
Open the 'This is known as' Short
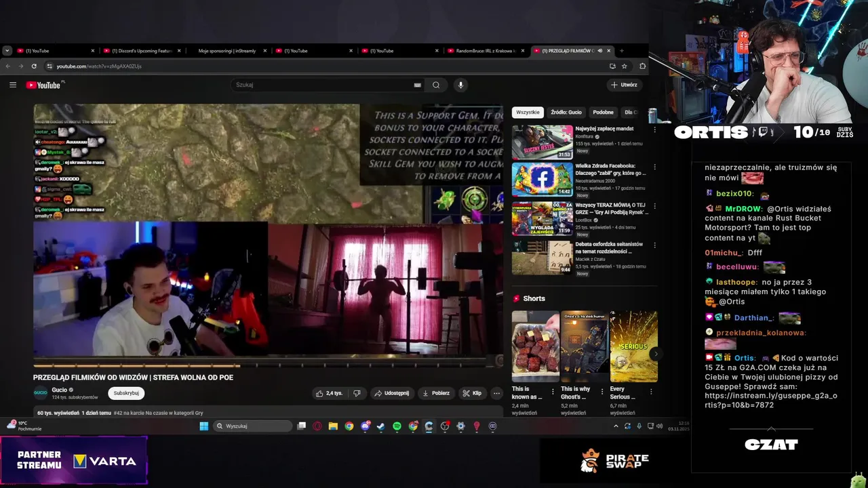535,346
